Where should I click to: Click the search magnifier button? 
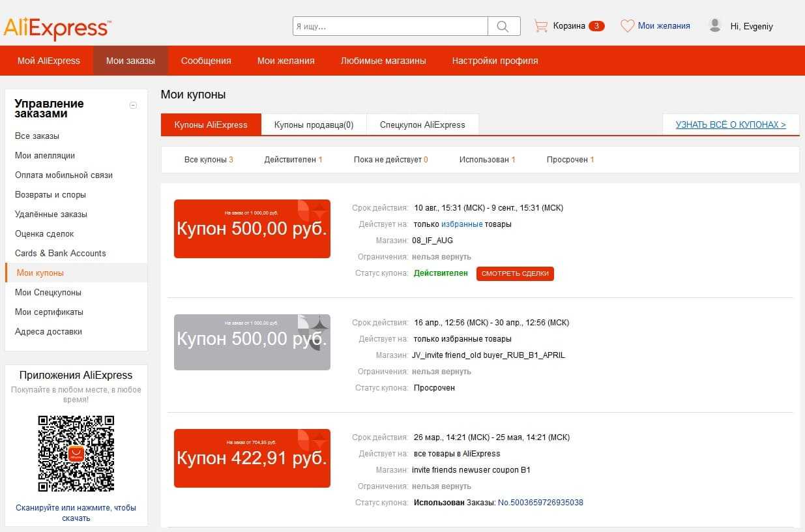504,26
